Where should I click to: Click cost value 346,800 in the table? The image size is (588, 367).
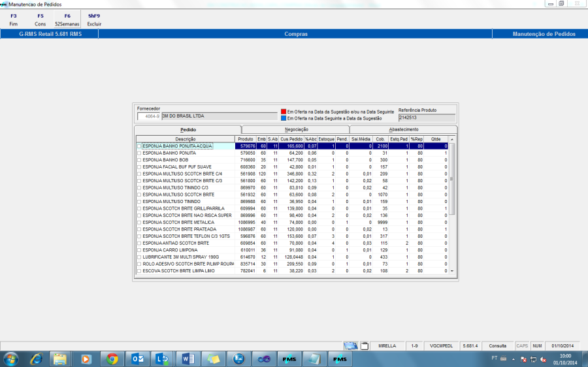click(x=295, y=174)
